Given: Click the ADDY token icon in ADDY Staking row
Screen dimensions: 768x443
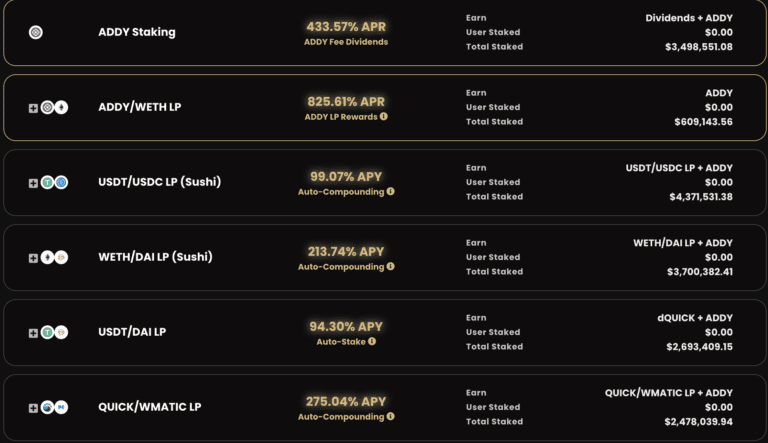Looking at the screenshot, I should (36, 32).
